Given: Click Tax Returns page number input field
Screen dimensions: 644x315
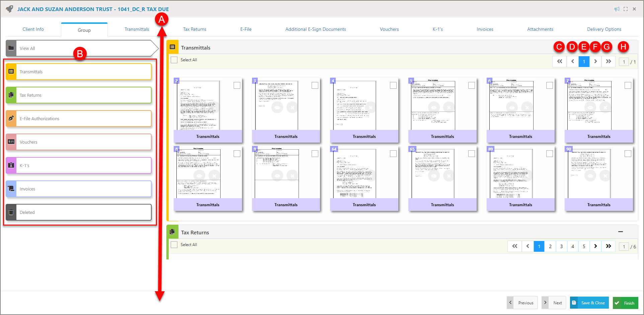Looking at the screenshot, I should pyautogui.click(x=624, y=247).
